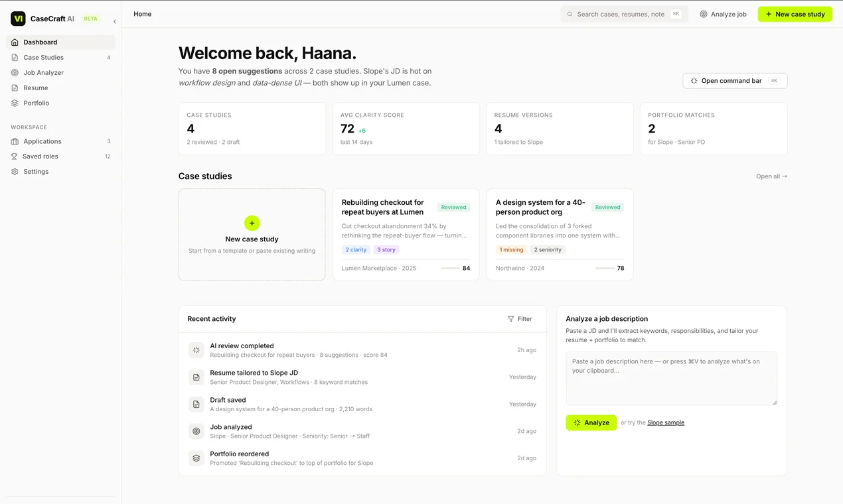Click Open all case studies link

(771, 176)
